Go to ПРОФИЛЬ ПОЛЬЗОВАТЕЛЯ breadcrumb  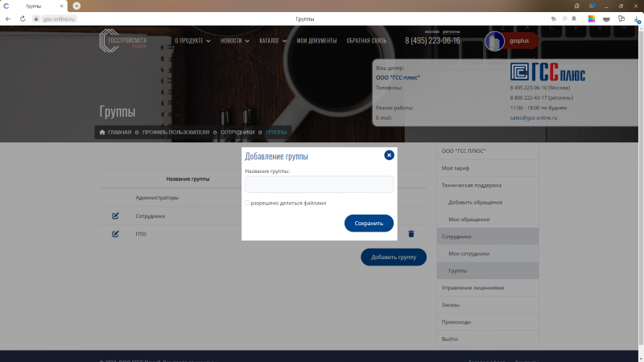pos(175,132)
